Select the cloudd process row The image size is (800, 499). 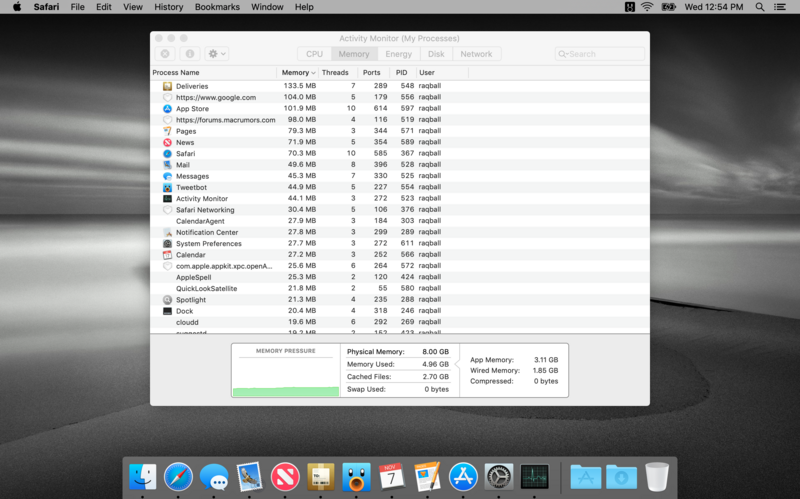(x=400, y=321)
